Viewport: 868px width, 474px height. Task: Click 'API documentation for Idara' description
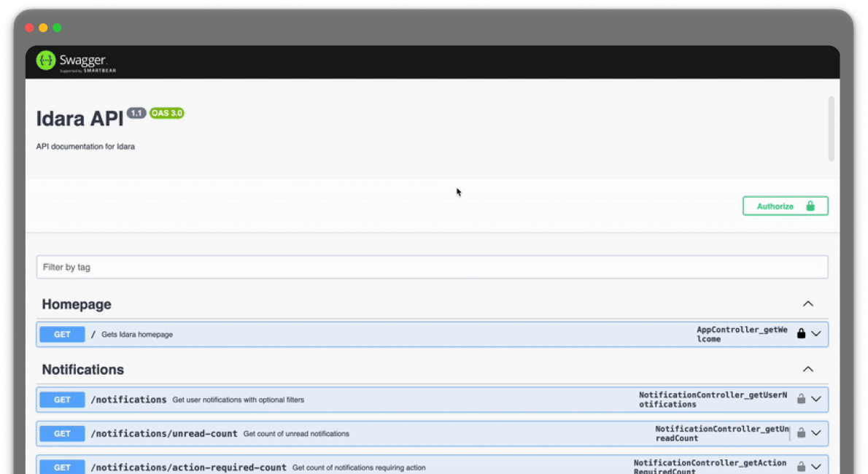click(85, 147)
